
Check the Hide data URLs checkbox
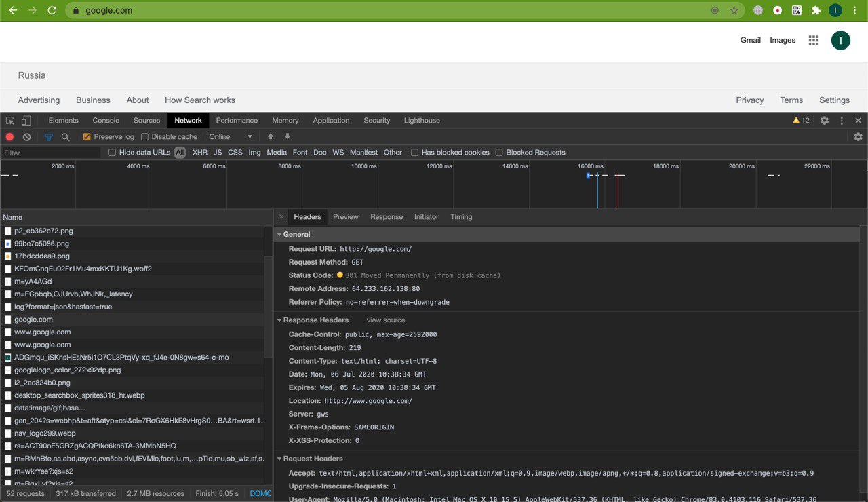tap(113, 153)
